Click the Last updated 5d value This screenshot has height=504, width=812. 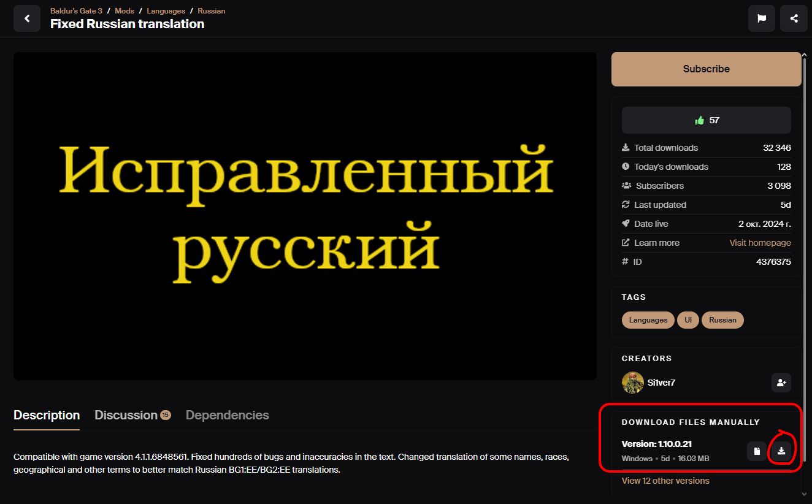pyautogui.click(x=786, y=205)
